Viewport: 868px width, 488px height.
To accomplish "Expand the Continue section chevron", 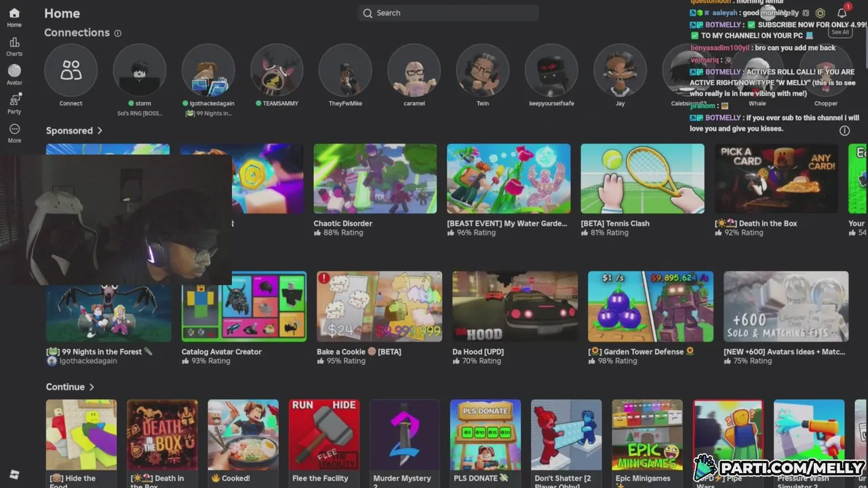I will [92, 387].
